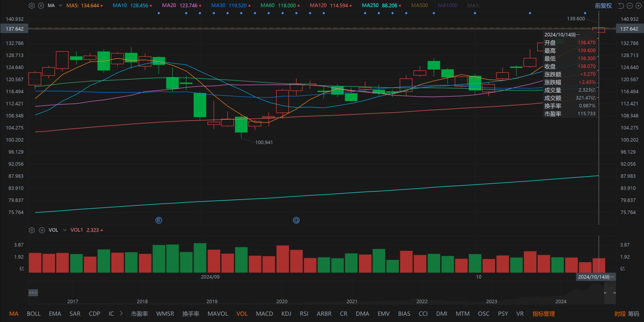
Task: Toggle MA30 line visibility
Action: click(231, 6)
